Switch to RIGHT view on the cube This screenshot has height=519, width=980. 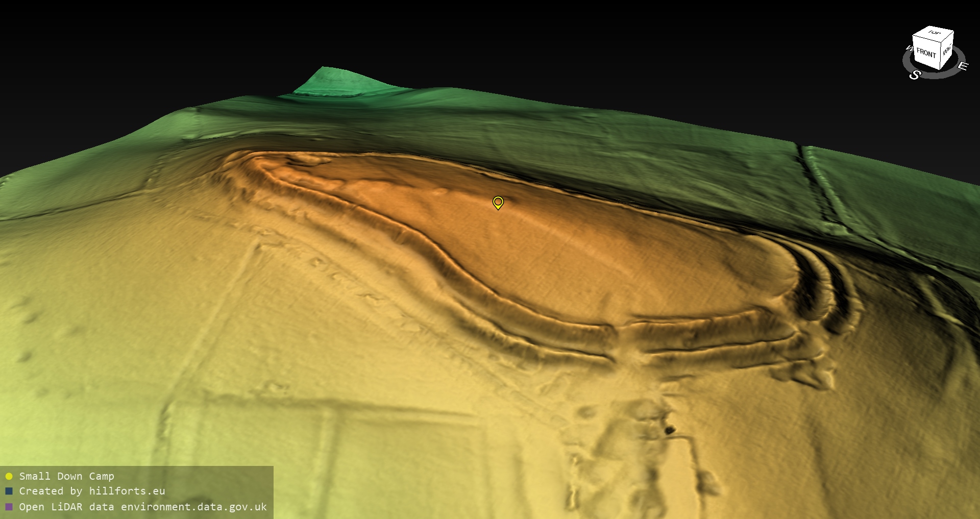click(947, 51)
